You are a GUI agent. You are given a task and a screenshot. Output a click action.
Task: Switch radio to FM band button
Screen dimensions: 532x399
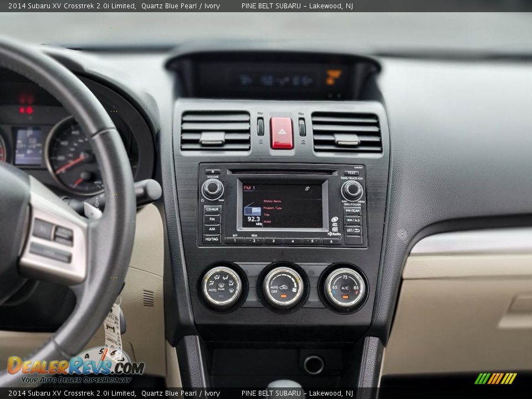tap(212, 219)
